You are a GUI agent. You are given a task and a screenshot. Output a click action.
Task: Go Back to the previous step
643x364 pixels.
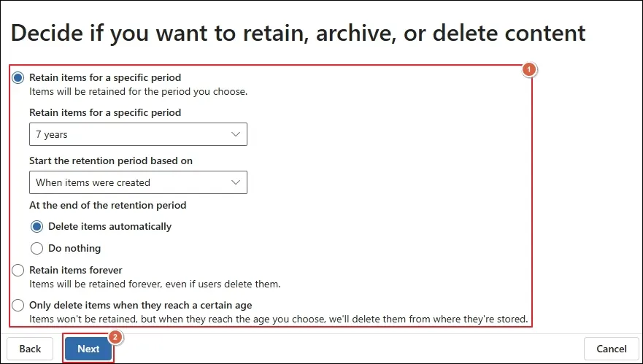[30, 349]
